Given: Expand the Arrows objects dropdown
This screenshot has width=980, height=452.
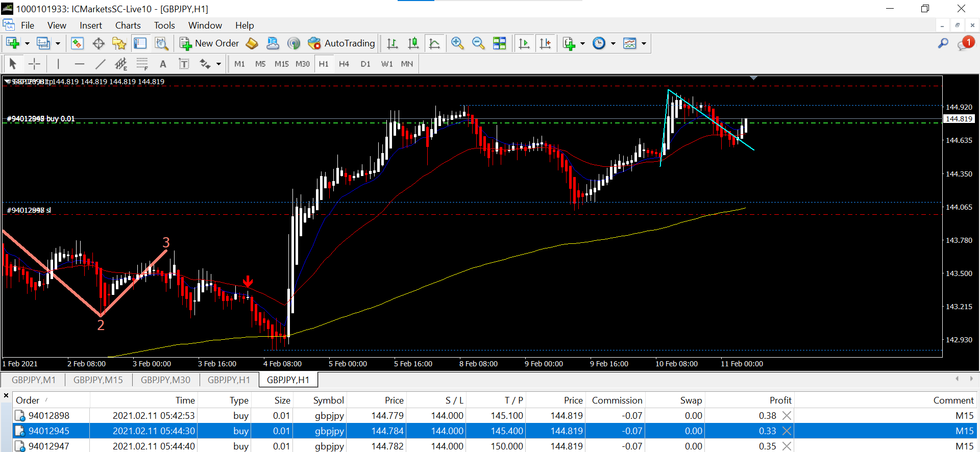Looking at the screenshot, I should (x=218, y=64).
